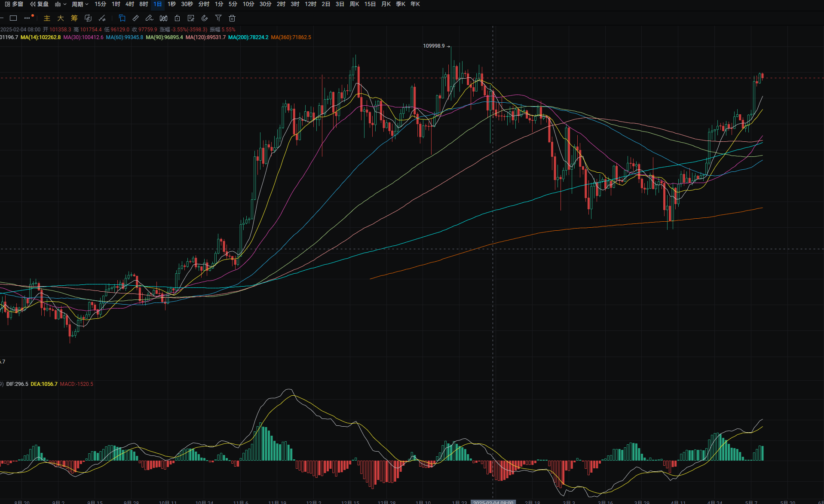Click the blue bookmark tag icon
The width and height of the screenshot is (824, 504).
tap(122, 18)
